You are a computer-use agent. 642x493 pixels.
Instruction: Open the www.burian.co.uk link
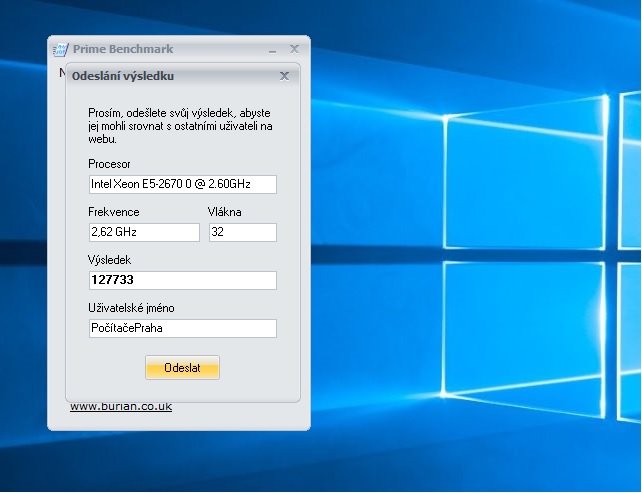(x=121, y=406)
